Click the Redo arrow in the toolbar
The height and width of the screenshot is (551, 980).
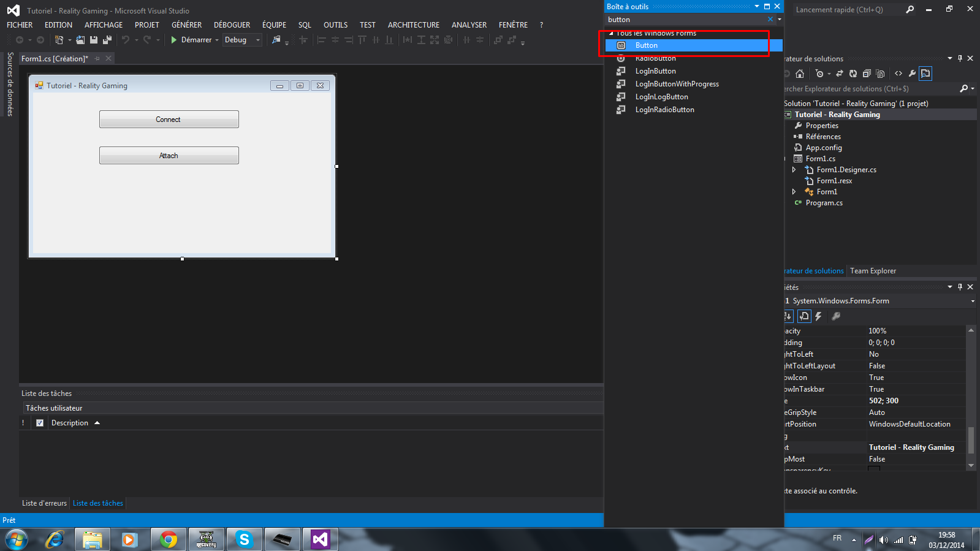[147, 40]
